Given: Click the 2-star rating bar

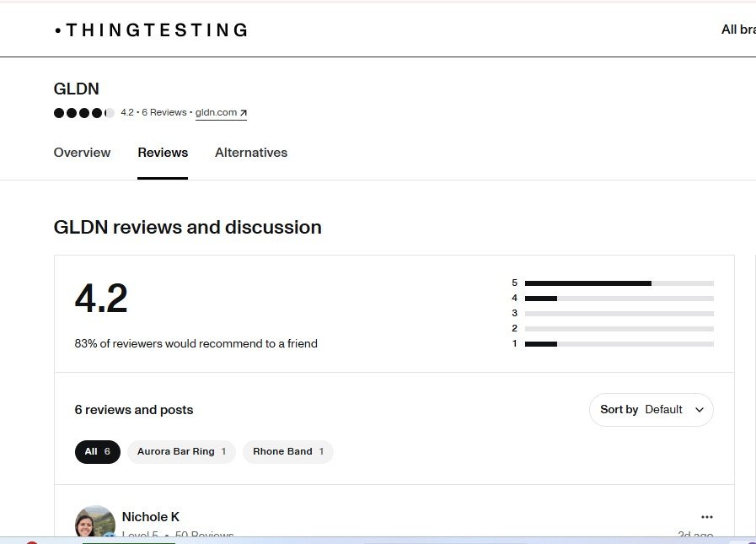Looking at the screenshot, I should pos(619,329).
